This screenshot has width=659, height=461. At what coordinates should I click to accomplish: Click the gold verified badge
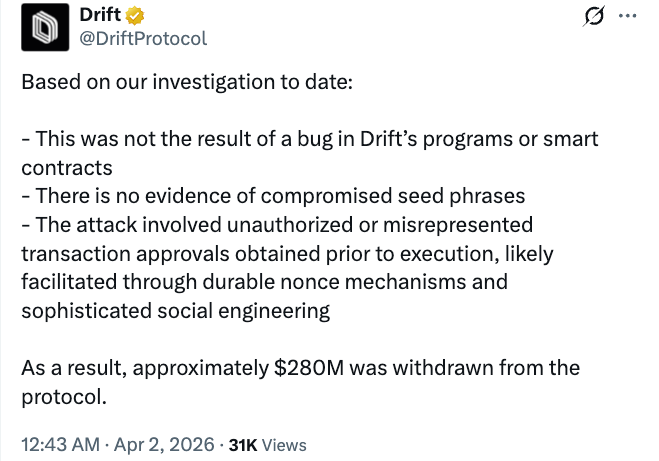pos(133,17)
